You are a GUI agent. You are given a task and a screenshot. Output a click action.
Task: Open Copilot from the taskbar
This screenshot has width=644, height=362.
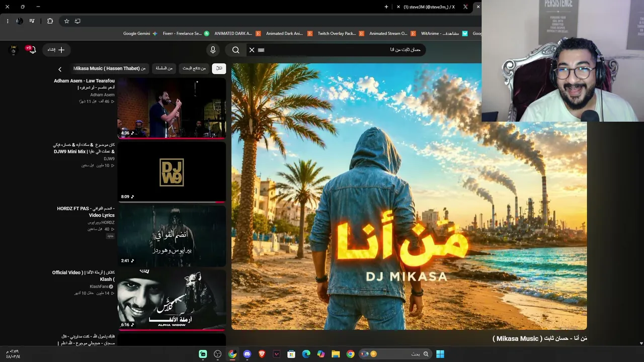(x=321, y=354)
